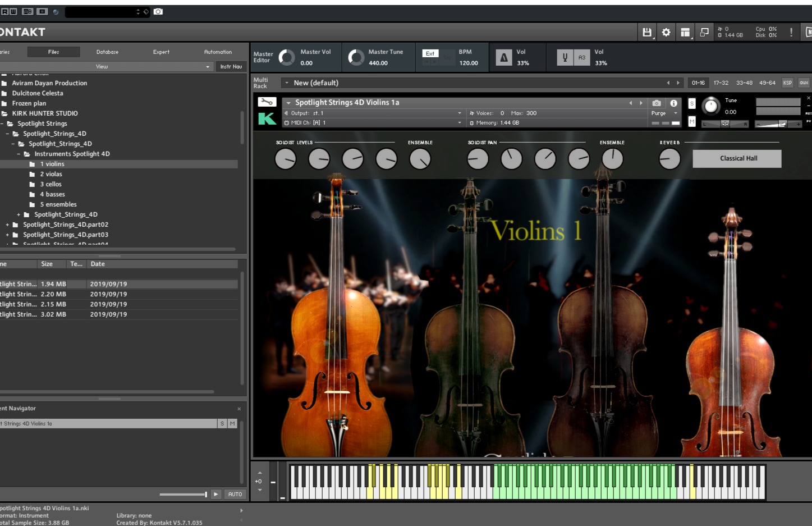Click the A3 reference pitch button

pos(582,57)
